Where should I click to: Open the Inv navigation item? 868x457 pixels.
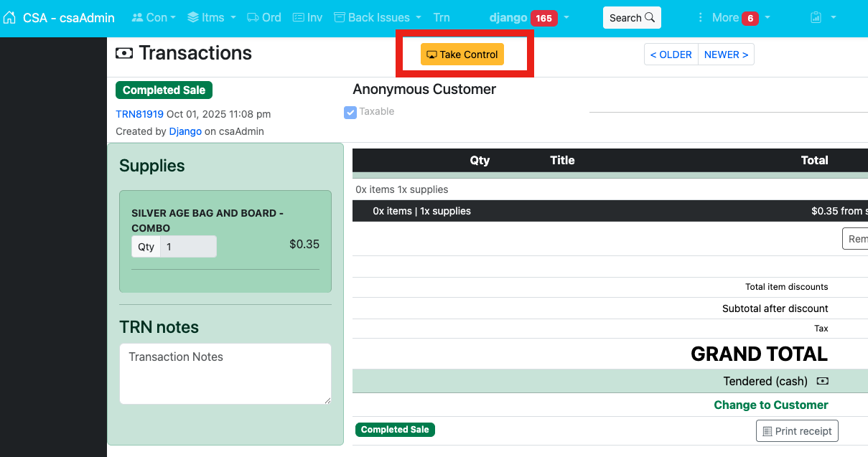[307, 18]
